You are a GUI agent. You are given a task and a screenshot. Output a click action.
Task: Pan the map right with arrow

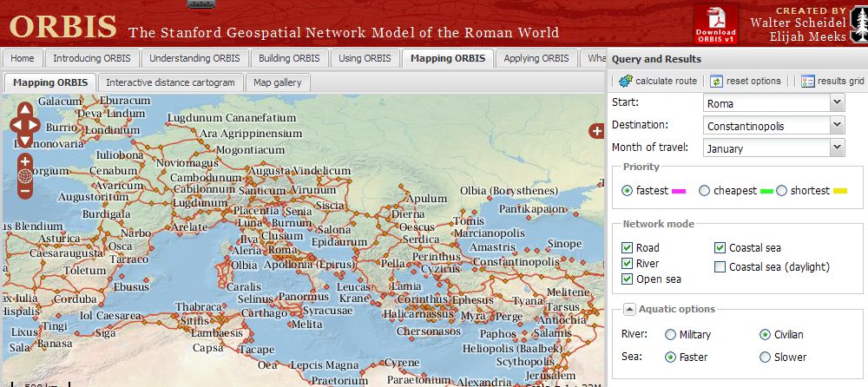[x=34, y=125]
